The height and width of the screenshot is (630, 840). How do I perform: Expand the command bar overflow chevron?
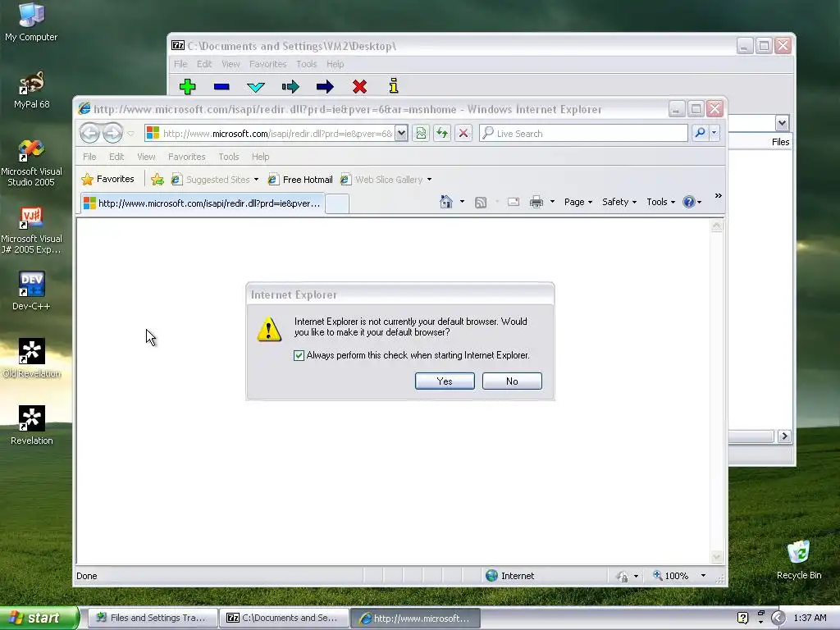click(x=718, y=196)
